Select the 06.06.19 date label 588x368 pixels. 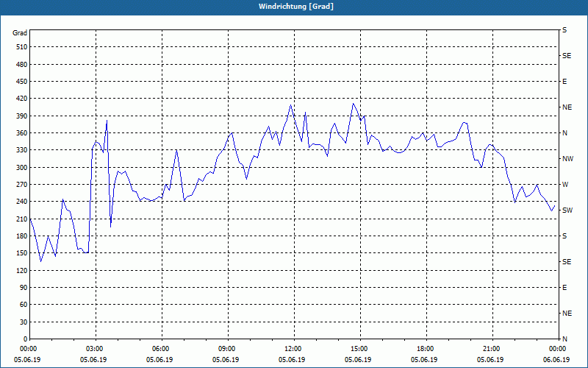556,360
